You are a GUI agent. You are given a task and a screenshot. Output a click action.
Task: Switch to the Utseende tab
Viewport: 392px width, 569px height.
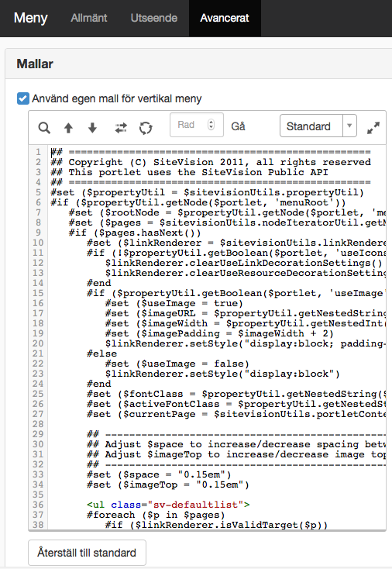click(x=153, y=18)
